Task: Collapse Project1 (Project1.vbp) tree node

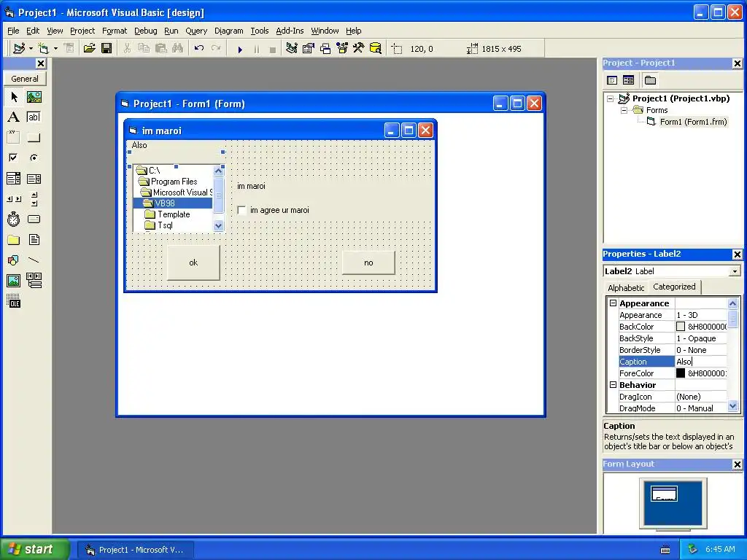Action: [611, 99]
